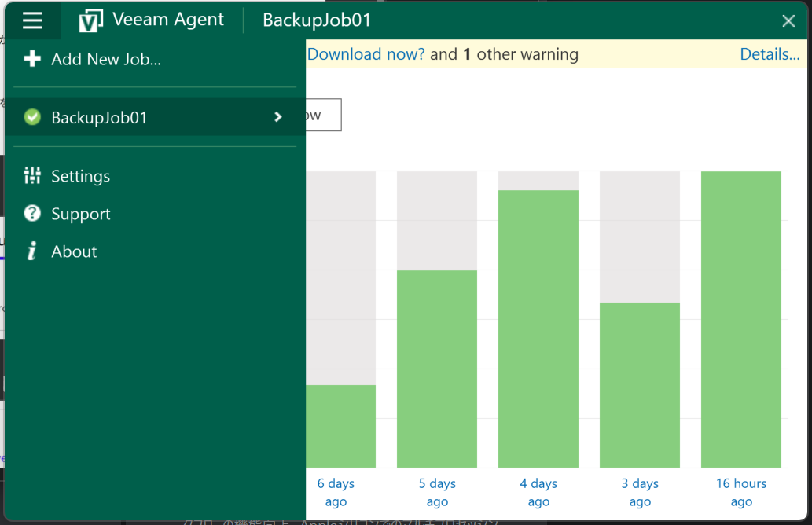Screen dimensions: 812x525
Task: Click the Veeam Agent title text
Action: coord(168,20)
